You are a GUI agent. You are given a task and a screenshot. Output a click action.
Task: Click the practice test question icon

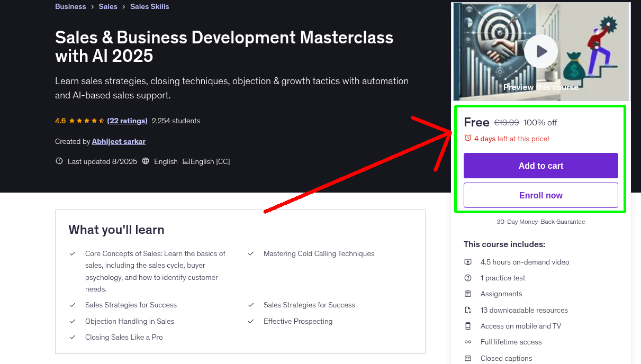[x=468, y=278]
